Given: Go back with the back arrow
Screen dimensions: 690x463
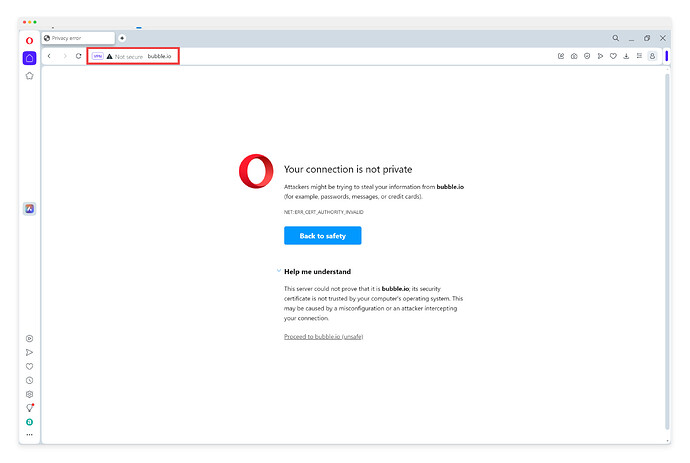Looking at the screenshot, I should (49, 56).
